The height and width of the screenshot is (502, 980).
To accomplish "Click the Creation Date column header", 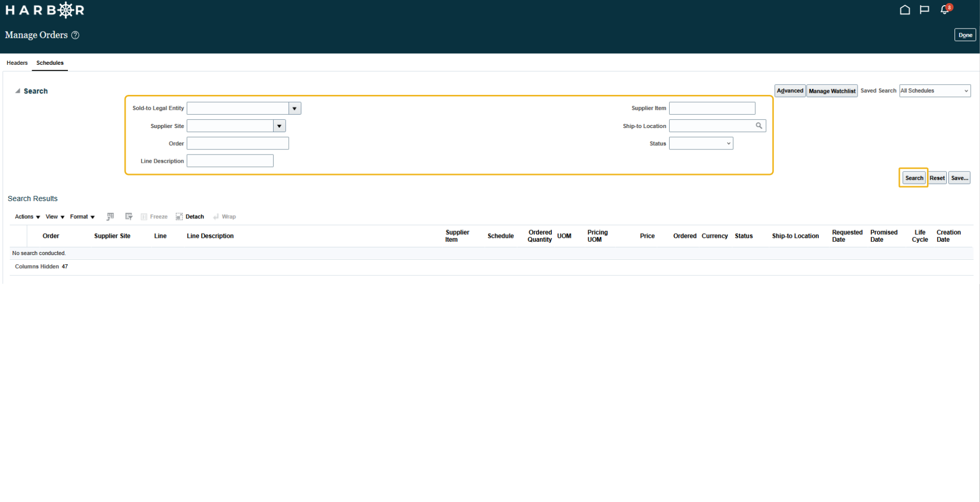I will (x=948, y=236).
